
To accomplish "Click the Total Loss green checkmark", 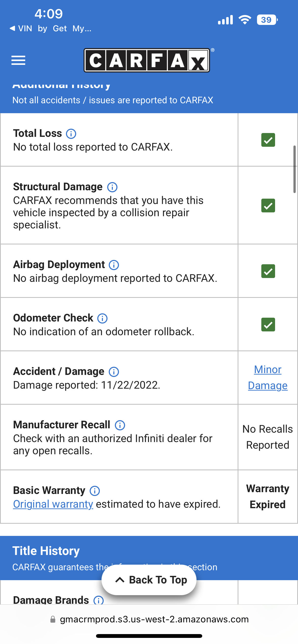I will tap(268, 140).
